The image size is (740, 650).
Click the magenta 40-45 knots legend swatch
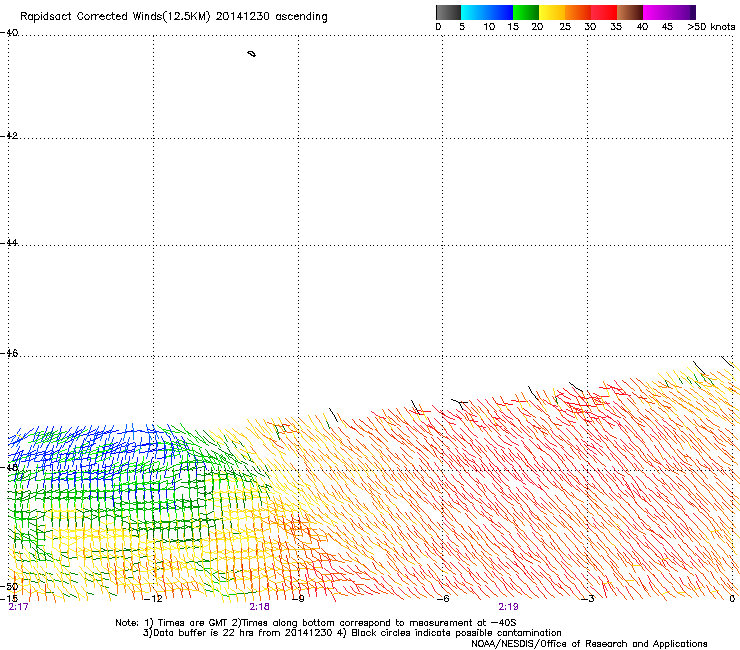(656, 12)
